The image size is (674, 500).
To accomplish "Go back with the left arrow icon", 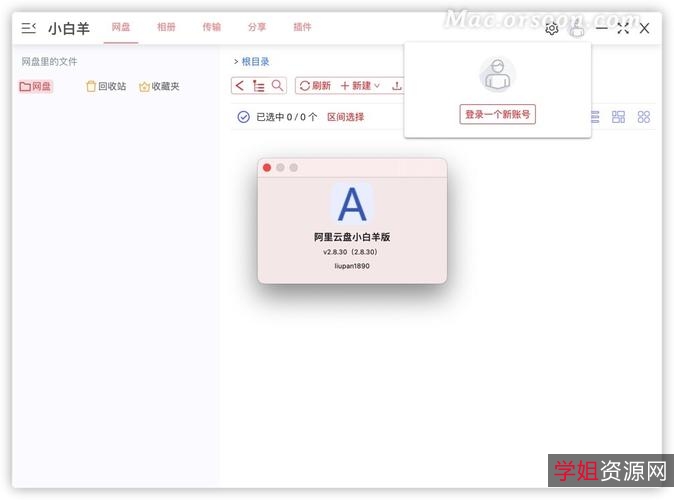I will pyautogui.click(x=240, y=86).
